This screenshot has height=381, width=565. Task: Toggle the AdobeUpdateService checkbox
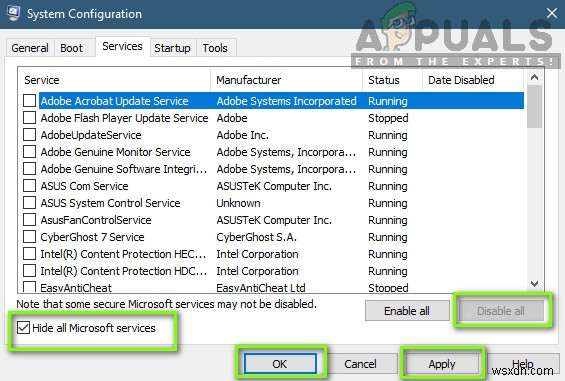[29, 134]
